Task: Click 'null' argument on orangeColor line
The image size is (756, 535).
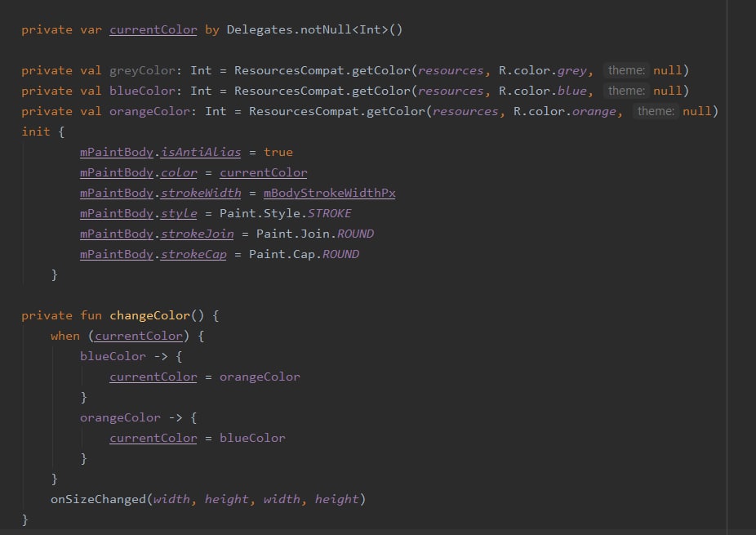Action: tap(696, 111)
